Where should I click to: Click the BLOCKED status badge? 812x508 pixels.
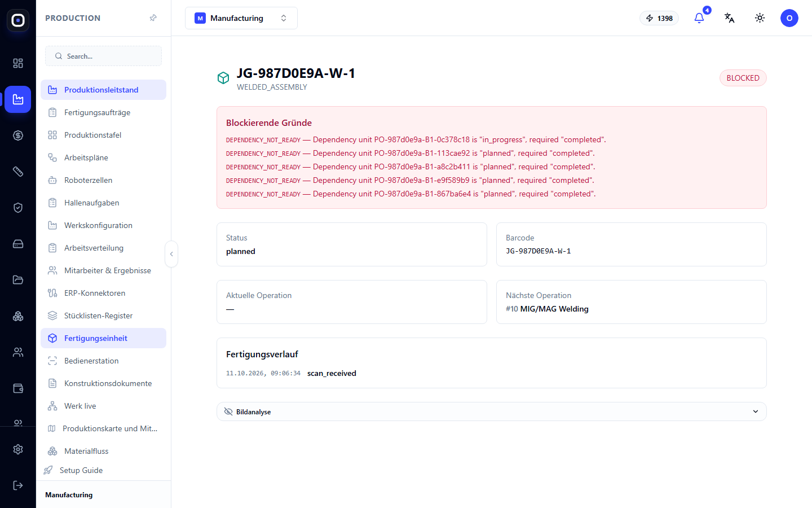(x=743, y=78)
